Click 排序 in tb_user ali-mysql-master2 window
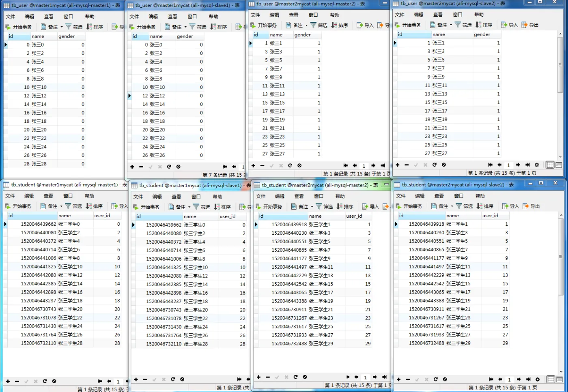This screenshot has width=568, height=392. tap(340, 25)
